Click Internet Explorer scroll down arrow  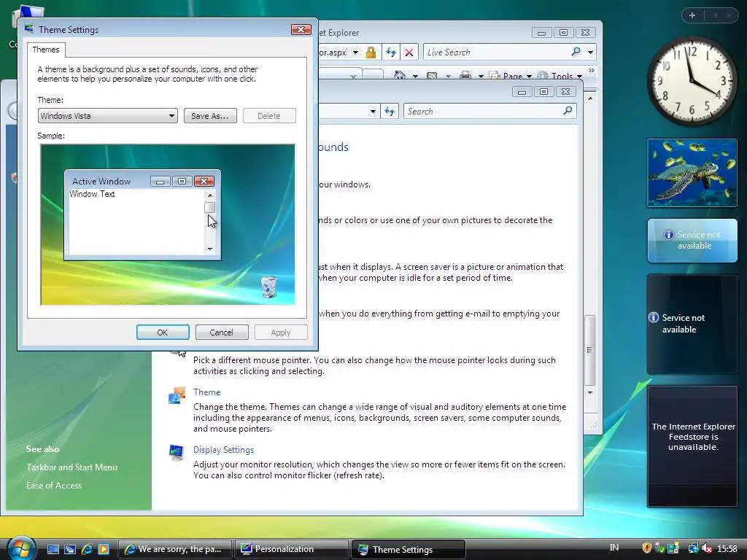coord(589,393)
